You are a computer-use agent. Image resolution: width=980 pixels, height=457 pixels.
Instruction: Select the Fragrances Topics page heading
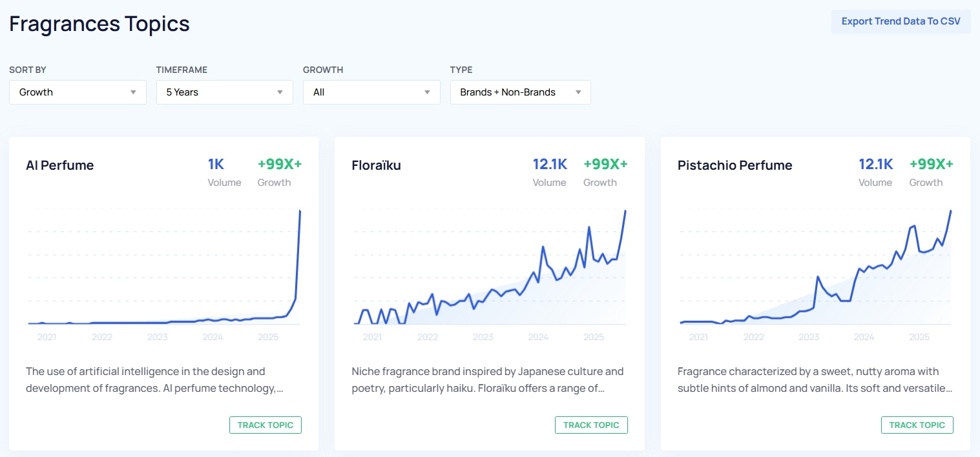(x=99, y=24)
